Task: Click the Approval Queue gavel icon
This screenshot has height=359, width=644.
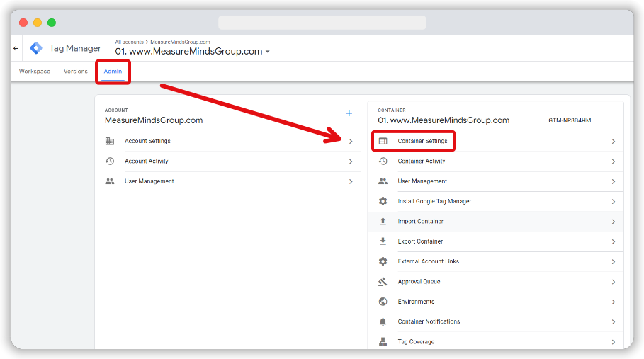Action: point(383,281)
